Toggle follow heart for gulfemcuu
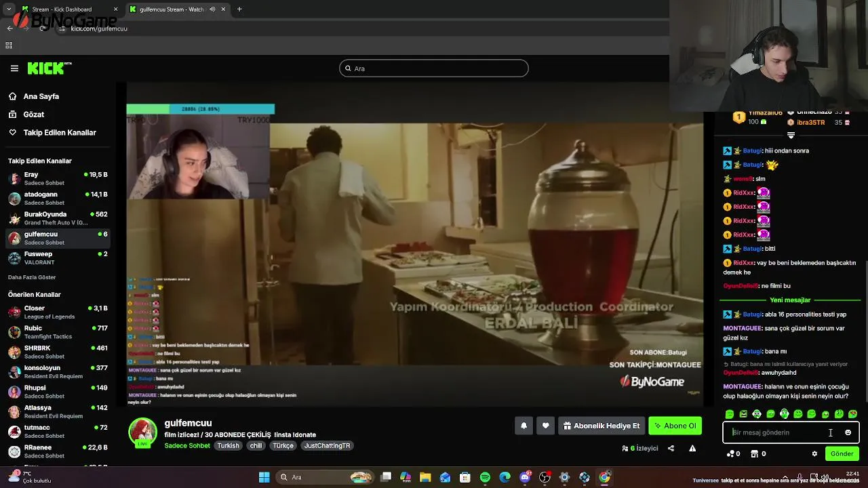 [545, 426]
